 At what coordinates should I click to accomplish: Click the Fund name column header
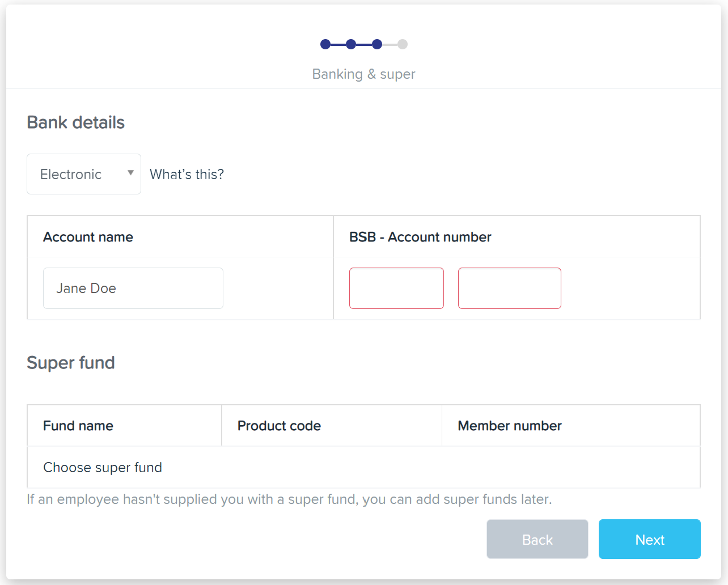(x=78, y=425)
